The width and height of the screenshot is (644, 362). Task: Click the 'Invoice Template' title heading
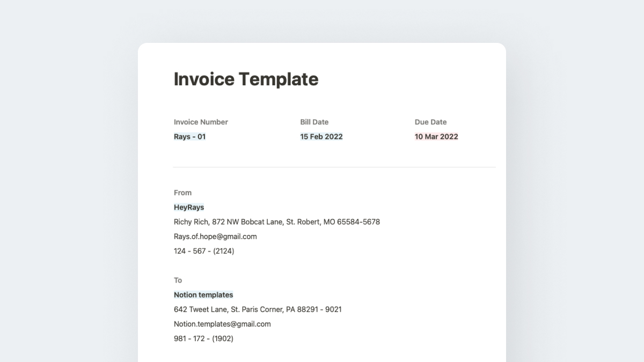[246, 79]
